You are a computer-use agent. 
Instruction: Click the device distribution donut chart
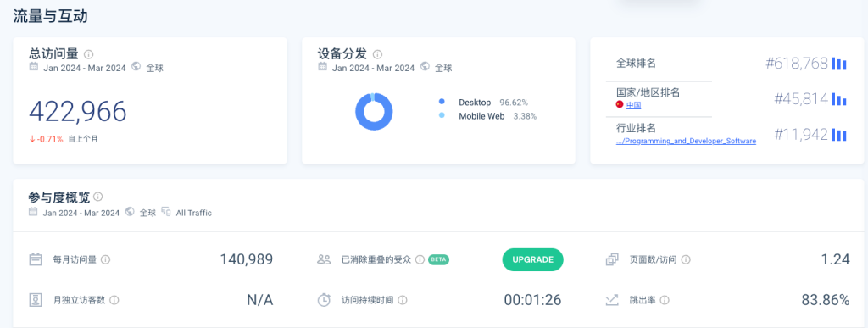(374, 111)
